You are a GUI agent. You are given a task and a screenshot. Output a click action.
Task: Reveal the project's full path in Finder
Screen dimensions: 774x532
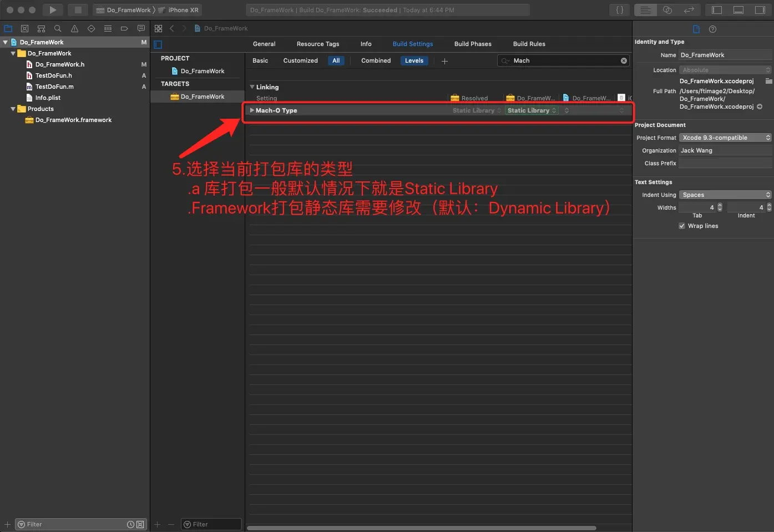(760, 107)
